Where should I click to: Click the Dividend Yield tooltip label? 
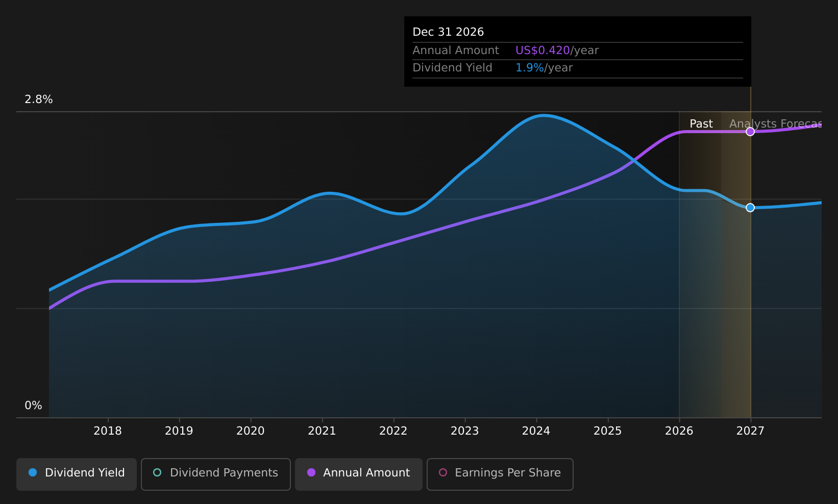(x=452, y=68)
